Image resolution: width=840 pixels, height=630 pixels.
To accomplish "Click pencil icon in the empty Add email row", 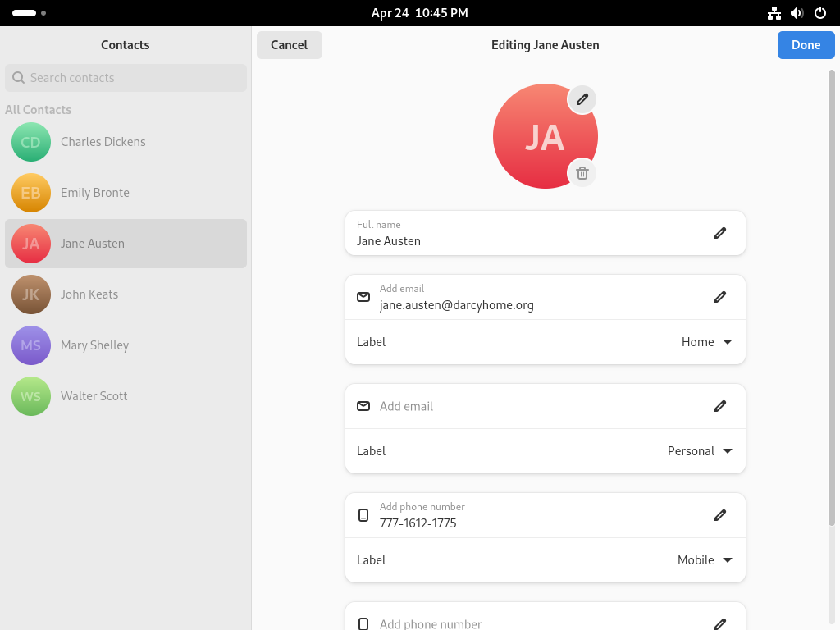I will 720,406.
